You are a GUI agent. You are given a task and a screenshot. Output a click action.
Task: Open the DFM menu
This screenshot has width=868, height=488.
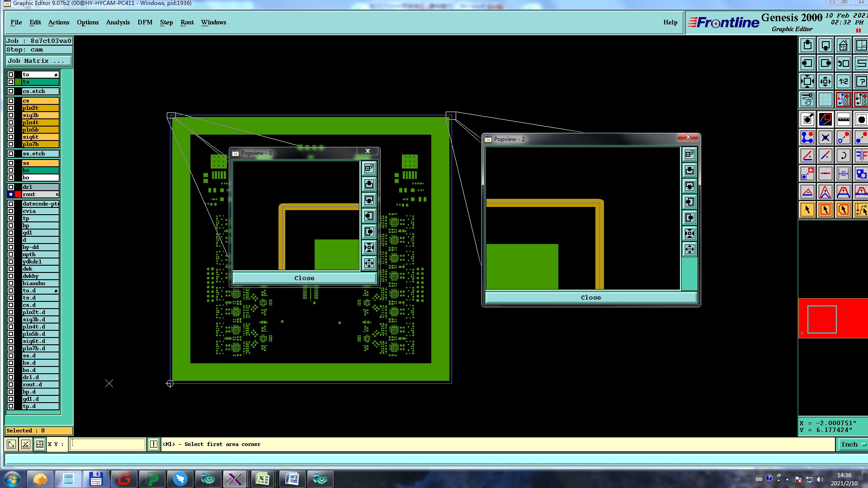click(x=145, y=22)
